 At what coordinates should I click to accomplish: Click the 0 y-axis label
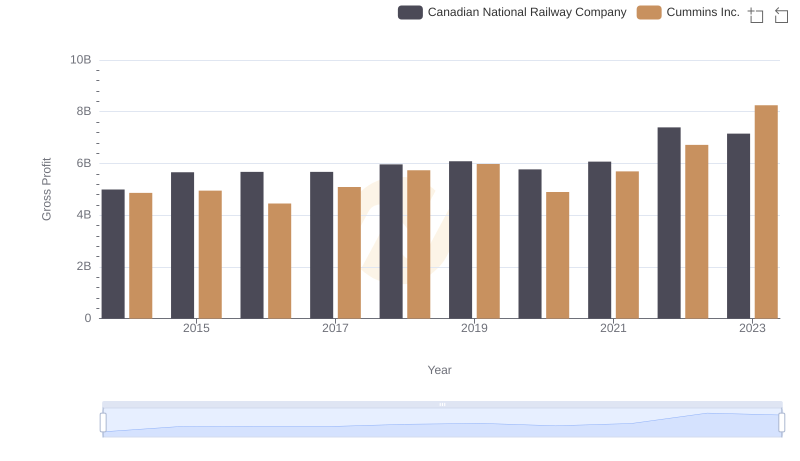(88, 318)
